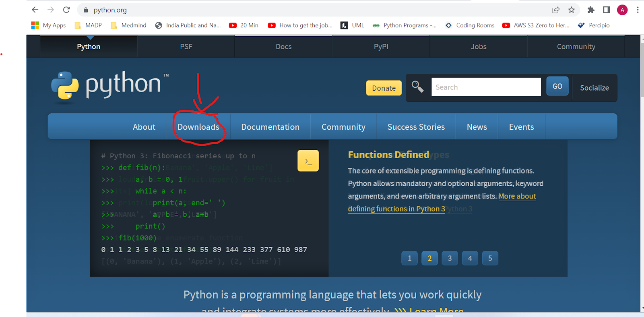Click the Donate button
The image size is (644, 317).
pos(384,88)
